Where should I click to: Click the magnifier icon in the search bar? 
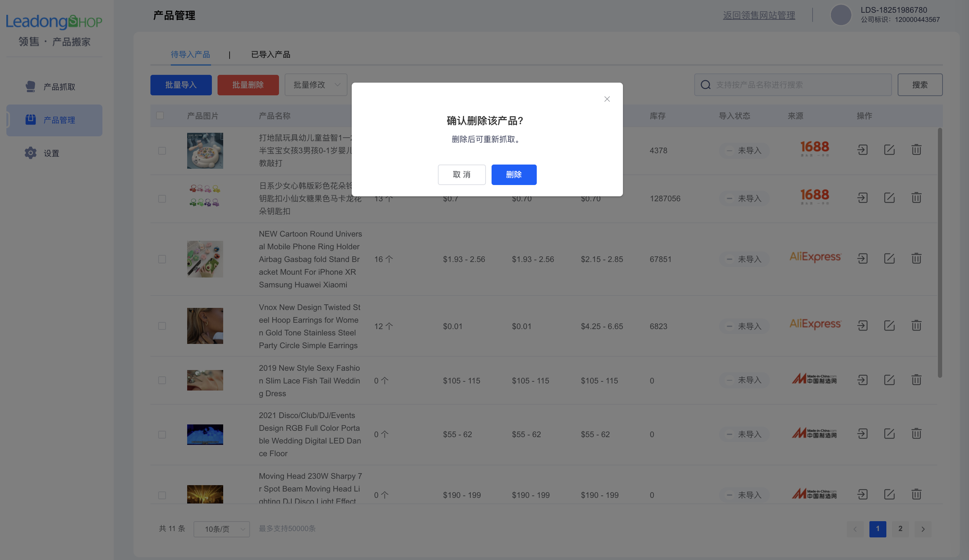point(705,84)
